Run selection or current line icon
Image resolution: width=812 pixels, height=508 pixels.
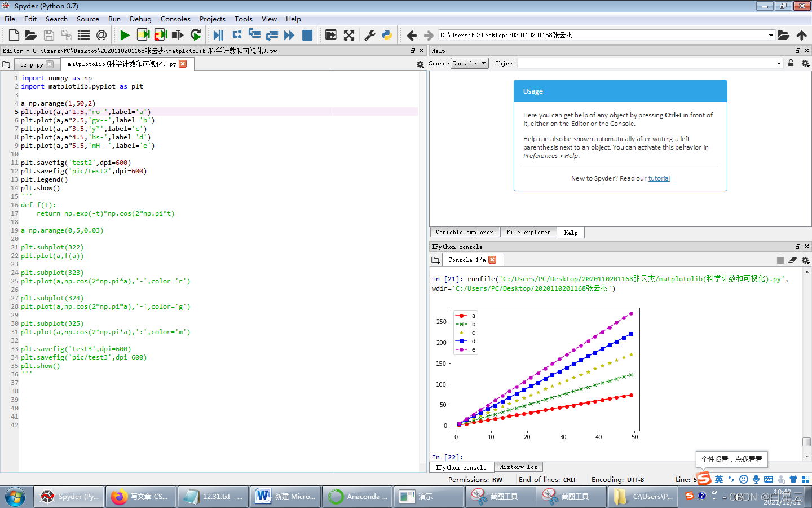coord(178,35)
